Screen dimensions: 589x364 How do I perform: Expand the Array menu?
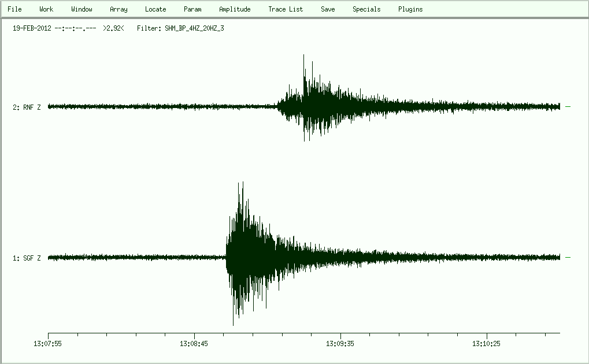tap(118, 9)
